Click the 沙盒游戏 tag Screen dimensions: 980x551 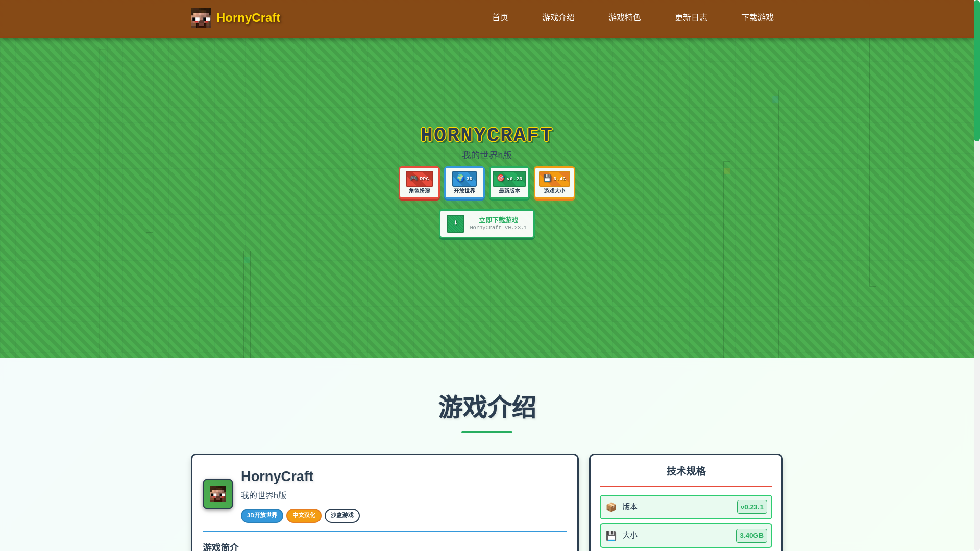342,516
